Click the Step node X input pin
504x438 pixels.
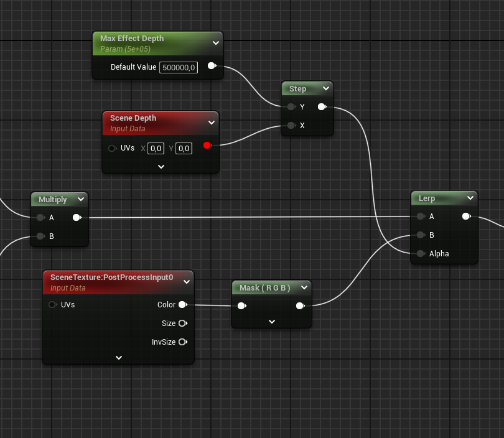pyautogui.click(x=291, y=125)
